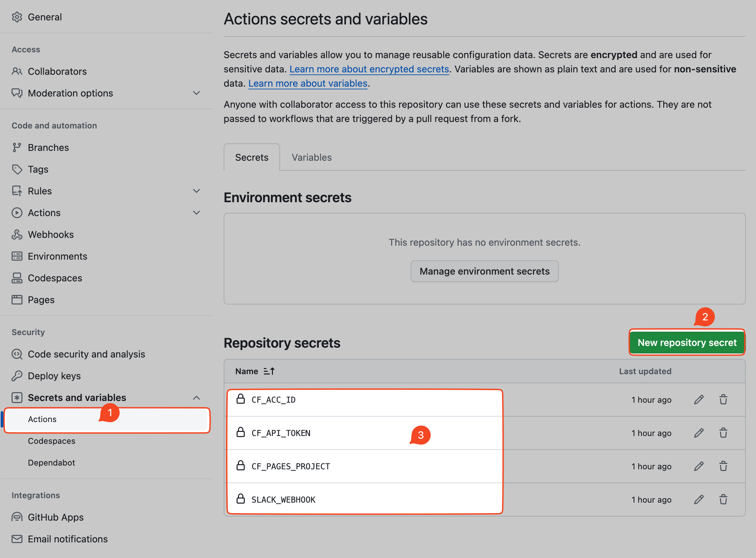756x558 pixels.
Task: Click the Deploy keys key icon
Action: click(17, 376)
